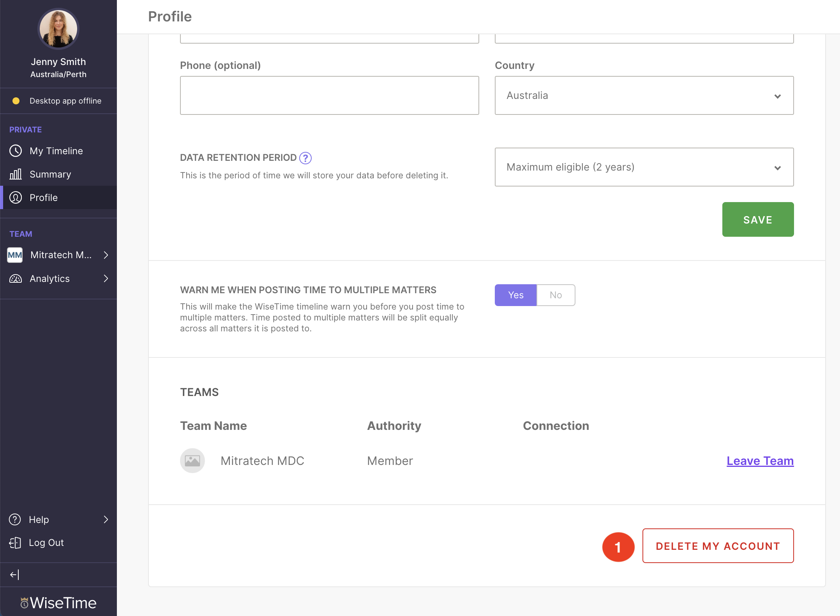840x616 pixels.
Task: Click the data retention period help icon
Action: click(x=305, y=158)
